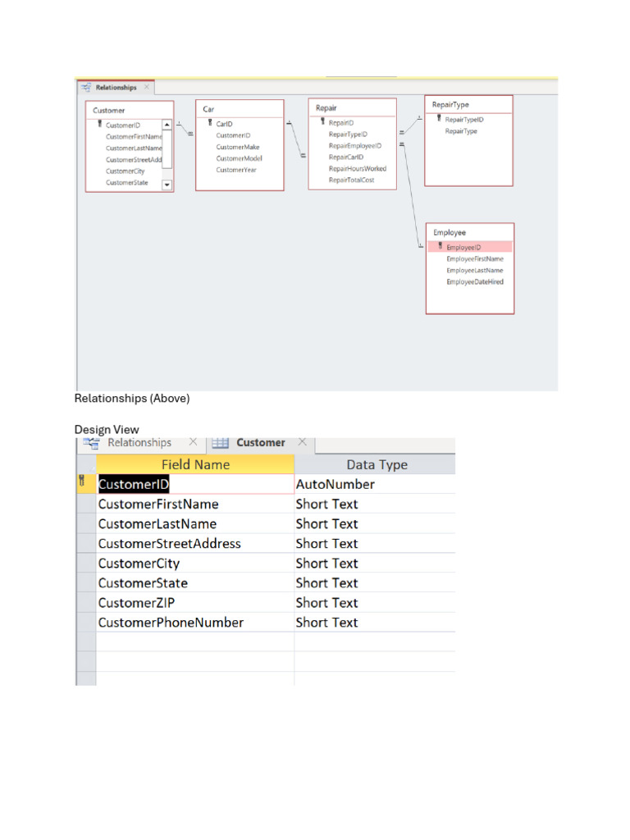Select highlighted EmployeeID field in Employee table

coord(470,247)
